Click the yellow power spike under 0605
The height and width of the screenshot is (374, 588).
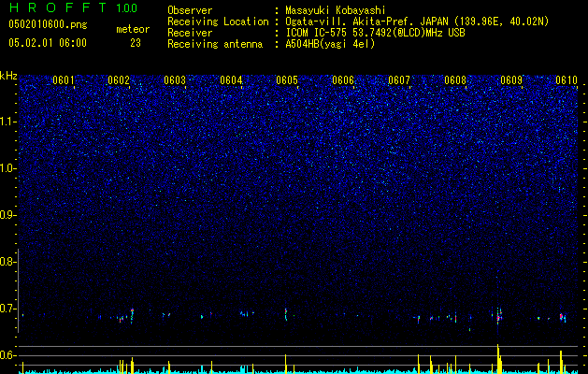286,364
